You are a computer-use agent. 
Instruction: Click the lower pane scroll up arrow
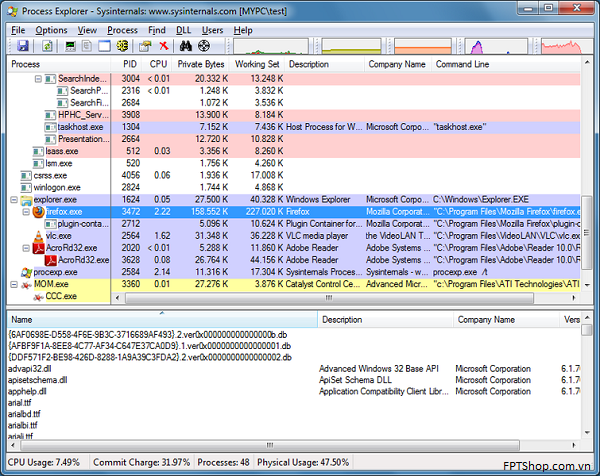click(587, 318)
